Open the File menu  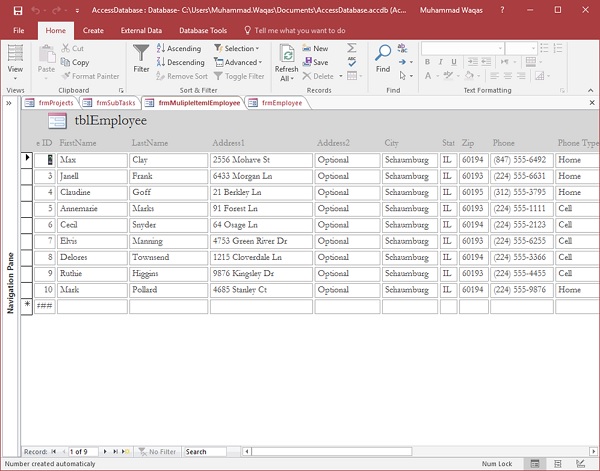point(19,31)
